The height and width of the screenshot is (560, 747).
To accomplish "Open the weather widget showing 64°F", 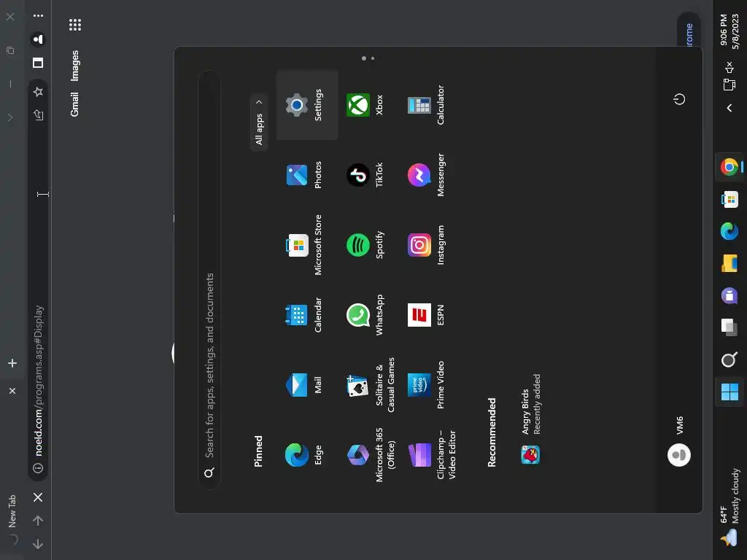I will [729, 507].
